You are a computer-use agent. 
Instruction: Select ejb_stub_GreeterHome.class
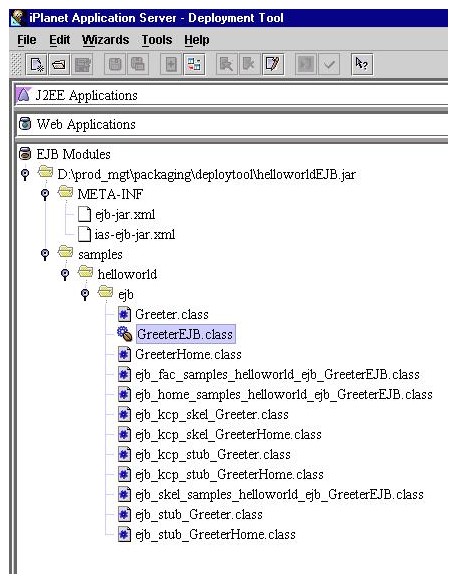click(x=215, y=535)
